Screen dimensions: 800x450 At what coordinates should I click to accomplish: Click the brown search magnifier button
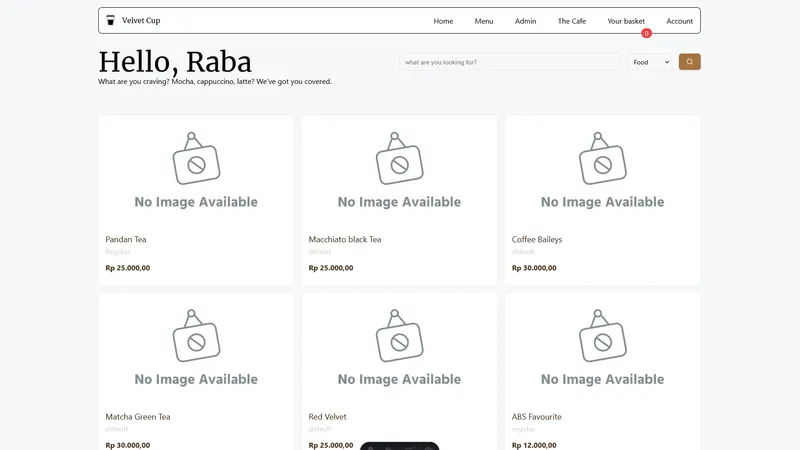tap(689, 62)
